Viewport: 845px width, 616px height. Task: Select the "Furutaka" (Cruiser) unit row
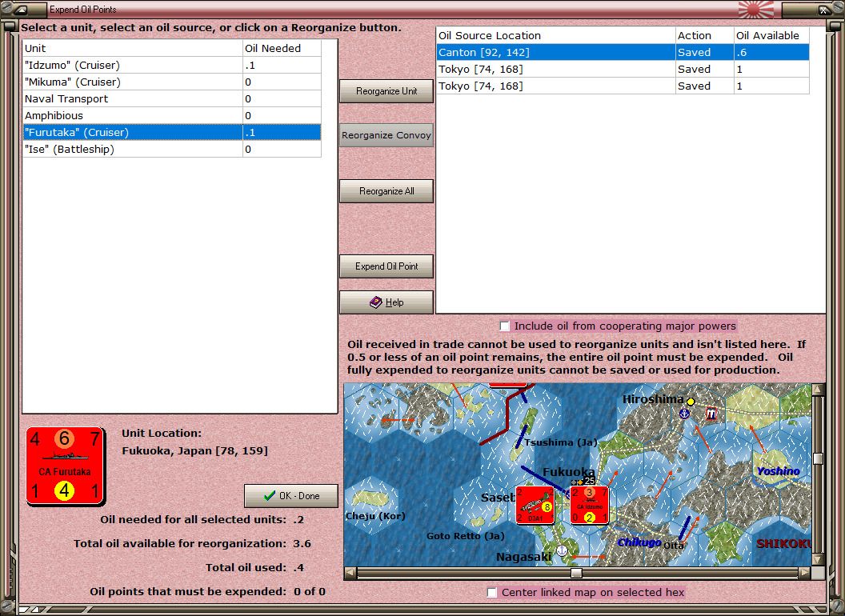172,133
